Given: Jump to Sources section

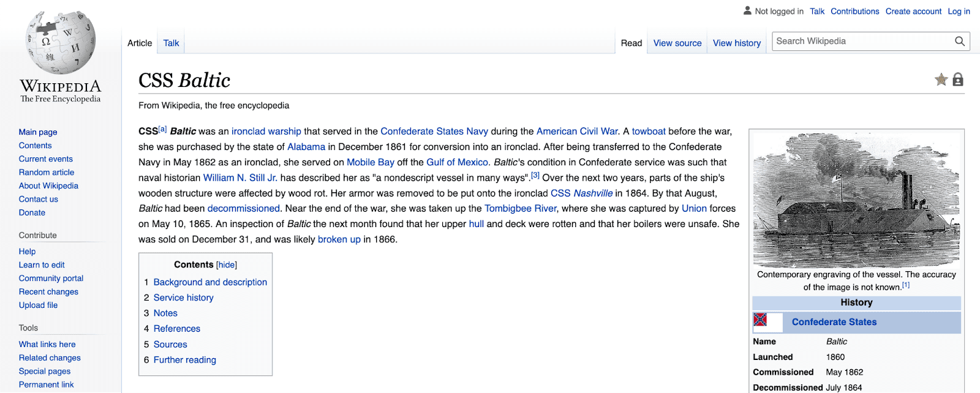Looking at the screenshot, I should click(x=170, y=345).
